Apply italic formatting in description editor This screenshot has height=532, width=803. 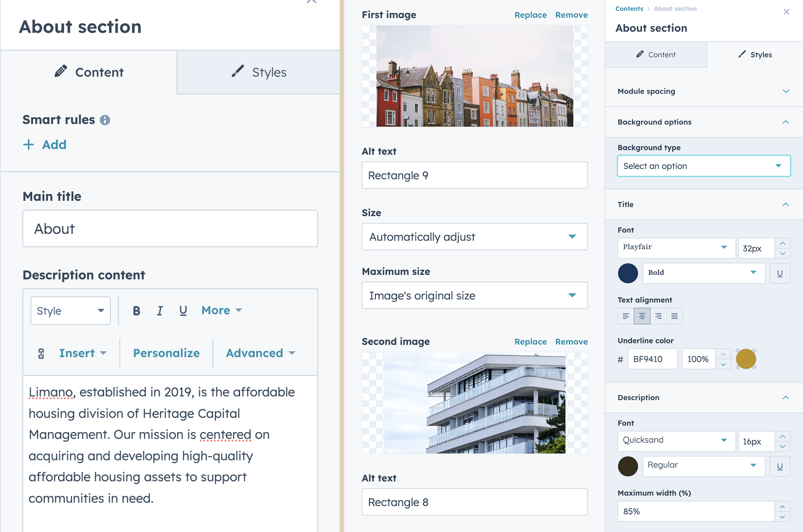159,311
